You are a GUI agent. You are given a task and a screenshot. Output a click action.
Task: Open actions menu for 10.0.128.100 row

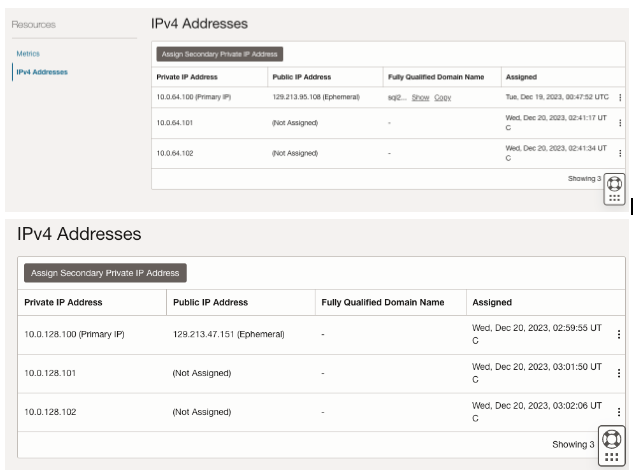(619, 334)
